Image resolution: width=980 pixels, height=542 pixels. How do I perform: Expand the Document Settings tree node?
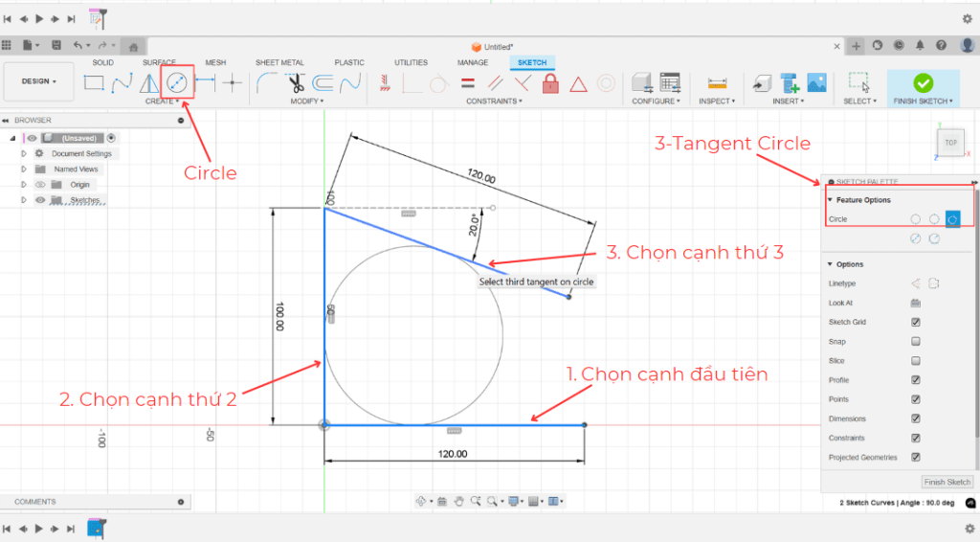[x=23, y=153]
